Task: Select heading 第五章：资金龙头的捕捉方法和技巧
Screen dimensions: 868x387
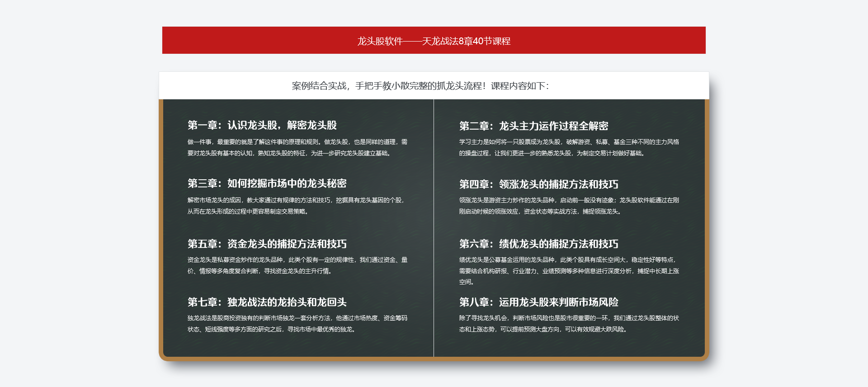Action: point(267,244)
